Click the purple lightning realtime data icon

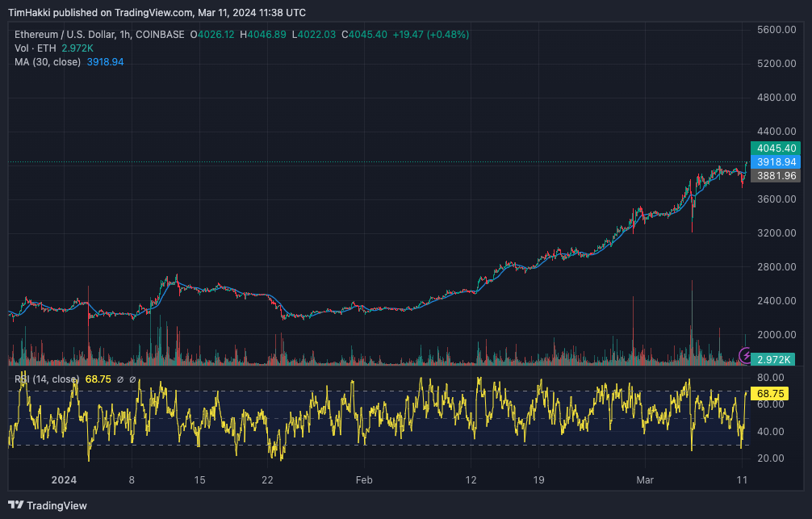(x=743, y=355)
